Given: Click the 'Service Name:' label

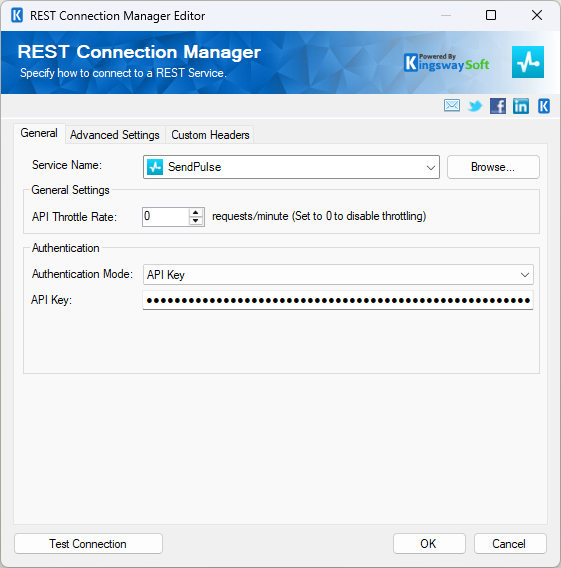Looking at the screenshot, I should [x=67, y=165].
